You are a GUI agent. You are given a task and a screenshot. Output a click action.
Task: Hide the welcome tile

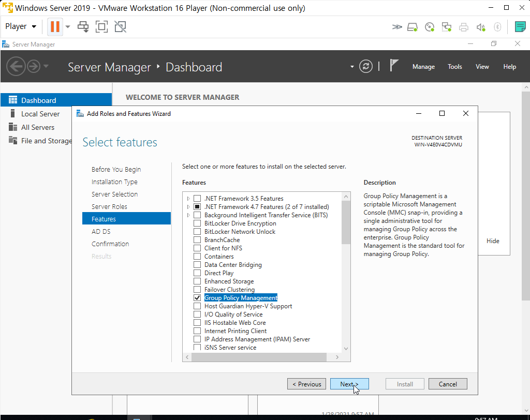pyautogui.click(x=493, y=241)
